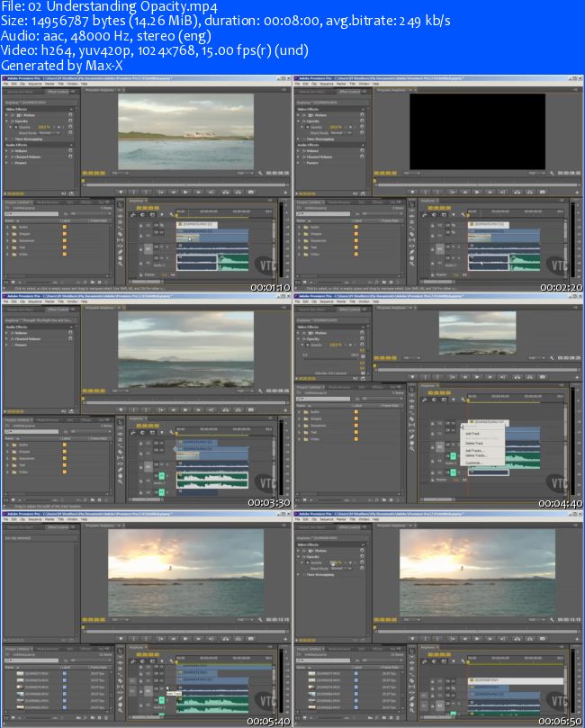The width and height of the screenshot is (585, 728).
Task: Expand Volume effect in 00:01:10 frame
Action: pos(7,151)
